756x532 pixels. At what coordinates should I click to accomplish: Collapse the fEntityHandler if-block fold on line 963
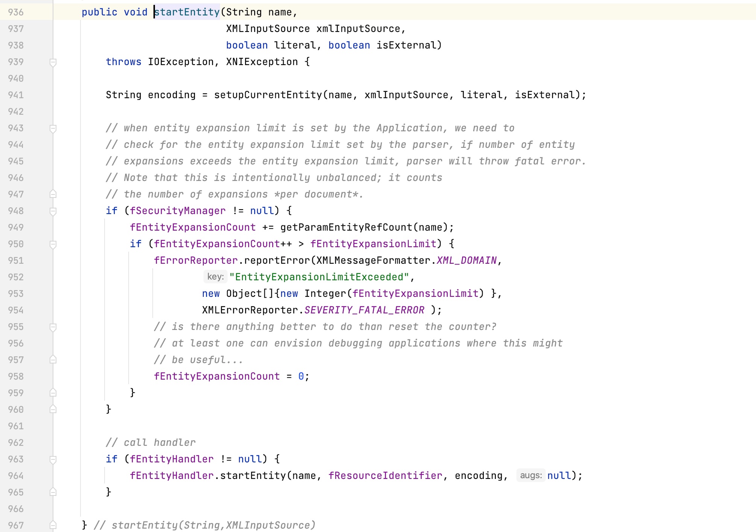click(x=53, y=459)
